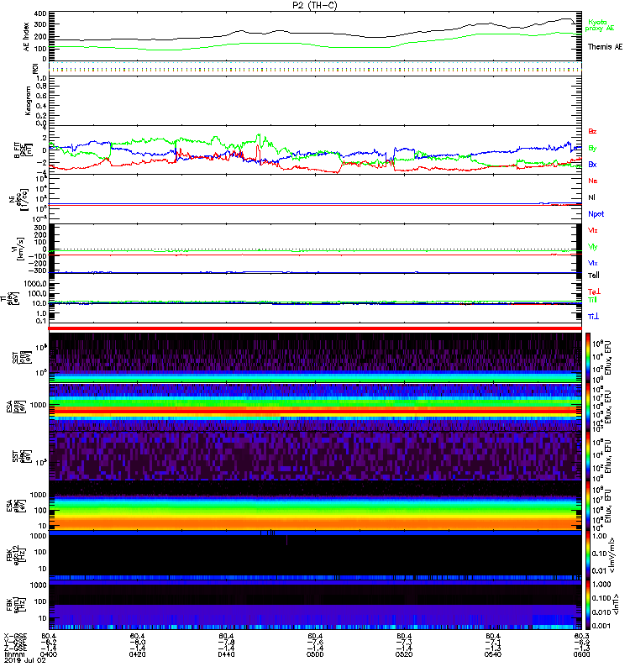Click the Vi [km/s] axis label
The height and width of the screenshot is (672, 630).
(x=20, y=249)
